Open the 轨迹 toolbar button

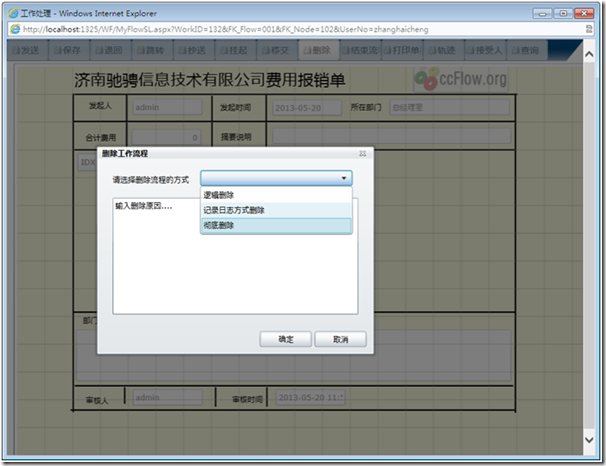(444, 50)
